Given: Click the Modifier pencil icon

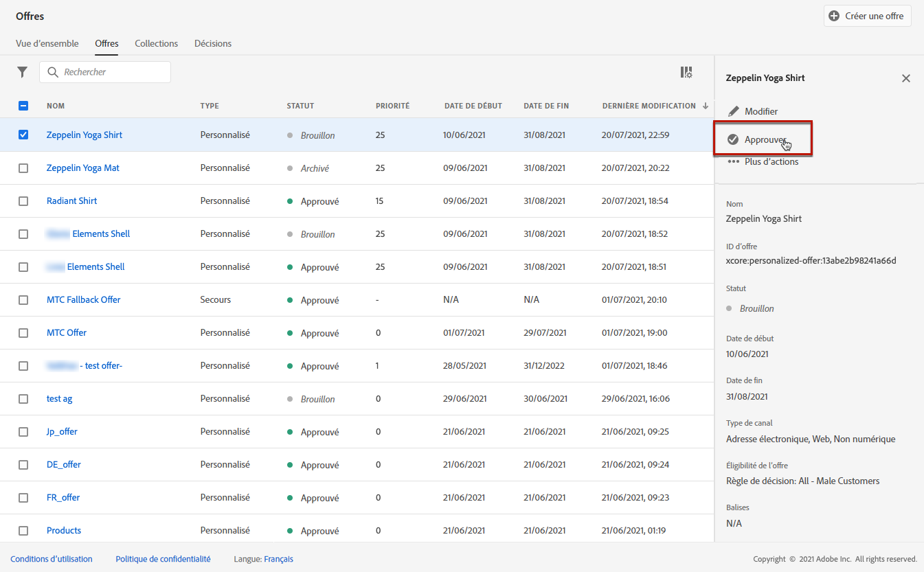Looking at the screenshot, I should click(x=734, y=111).
